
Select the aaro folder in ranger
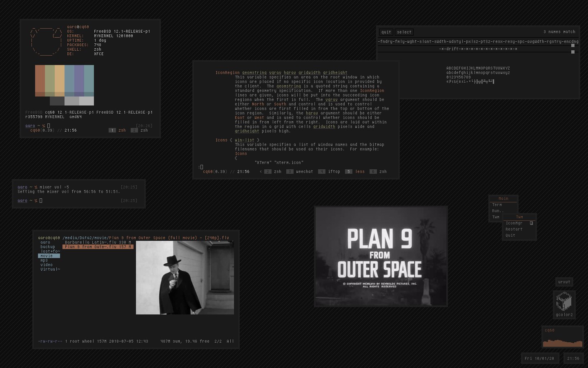click(x=49, y=242)
